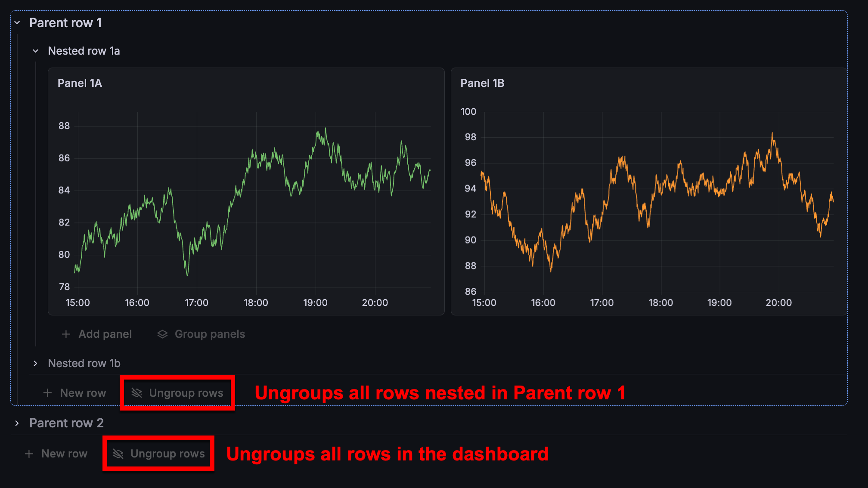This screenshot has width=868, height=488.
Task: Click the New row plus icon inside Parent row 1
Action: point(47,392)
